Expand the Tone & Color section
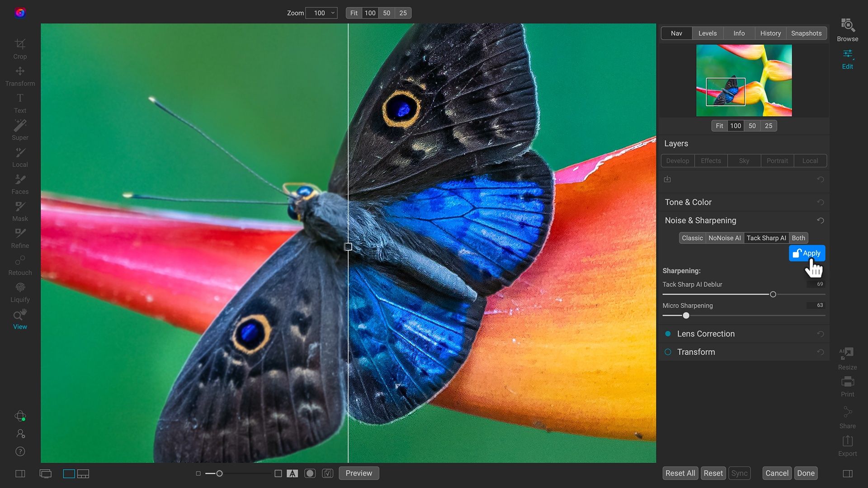This screenshot has width=868, height=488. (688, 202)
